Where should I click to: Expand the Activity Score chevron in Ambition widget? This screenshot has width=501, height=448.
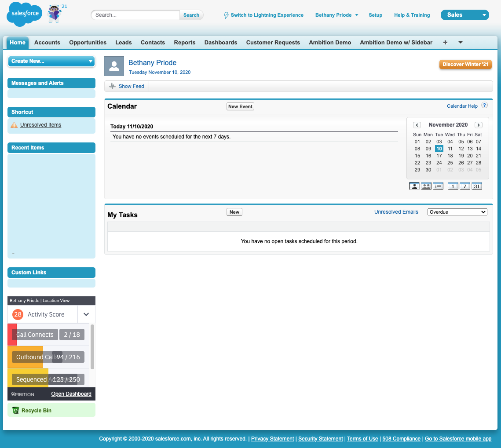(86, 314)
